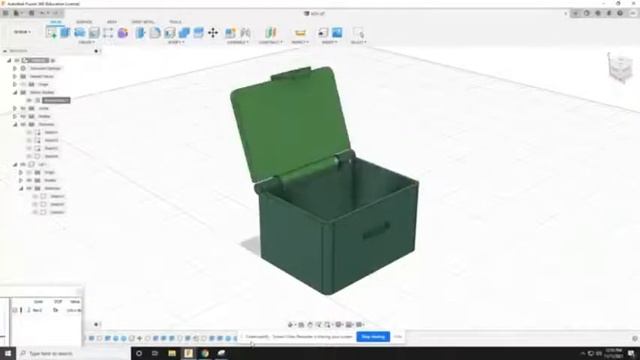The height and width of the screenshot is (360, 640).
Task: Open the Job Status clock icon
Action: (x=598, y=13)
